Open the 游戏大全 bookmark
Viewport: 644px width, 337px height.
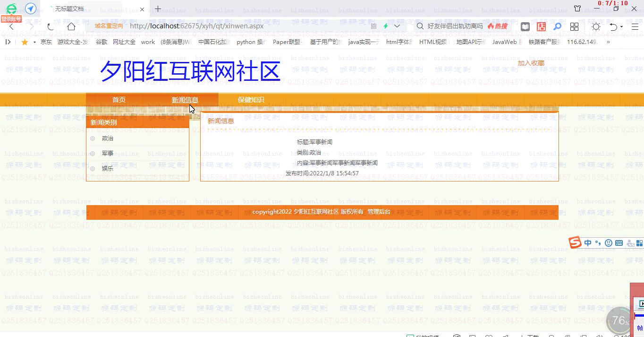pos(73,42)
